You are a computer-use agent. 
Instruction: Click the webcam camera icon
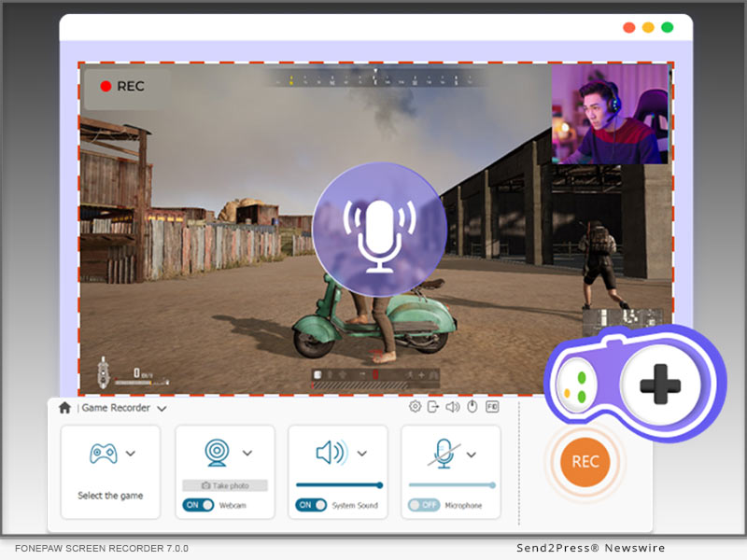point(217,454)
